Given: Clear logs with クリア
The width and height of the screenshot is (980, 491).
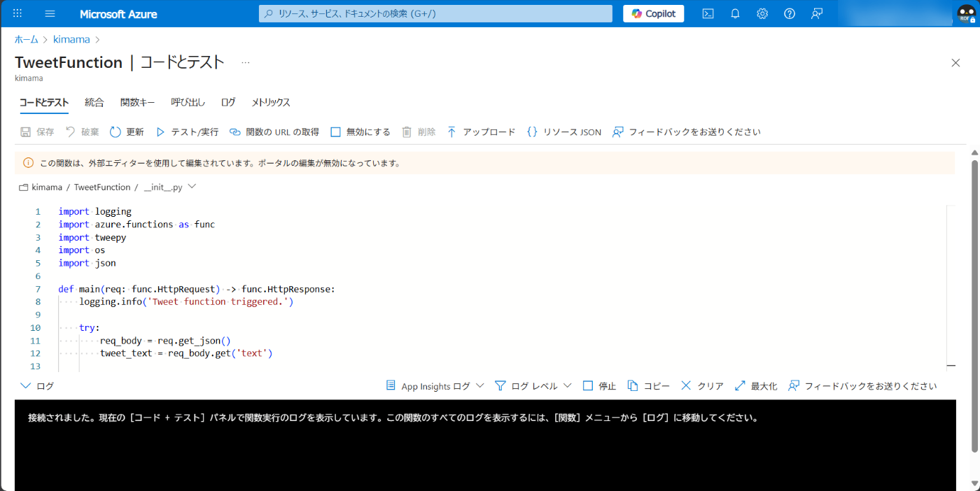Looking at the screenshot, I should coord(702,386).
